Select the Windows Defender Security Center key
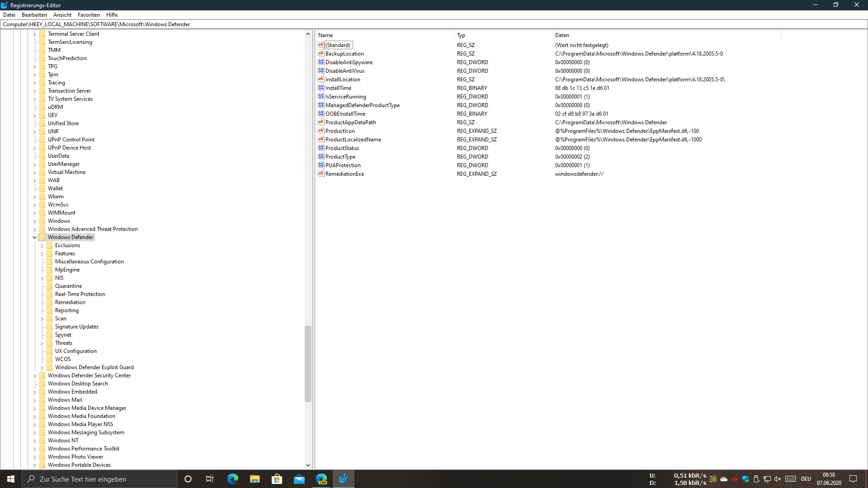Image resolution: width=868 pixels, height=488 pixels. coord(89,375)
